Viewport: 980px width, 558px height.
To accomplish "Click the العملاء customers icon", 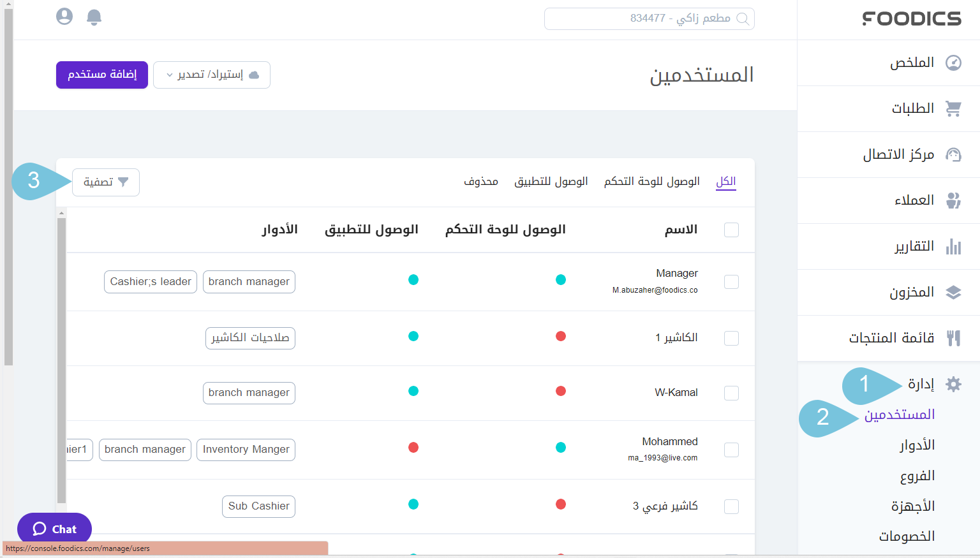I will point(953,200).
